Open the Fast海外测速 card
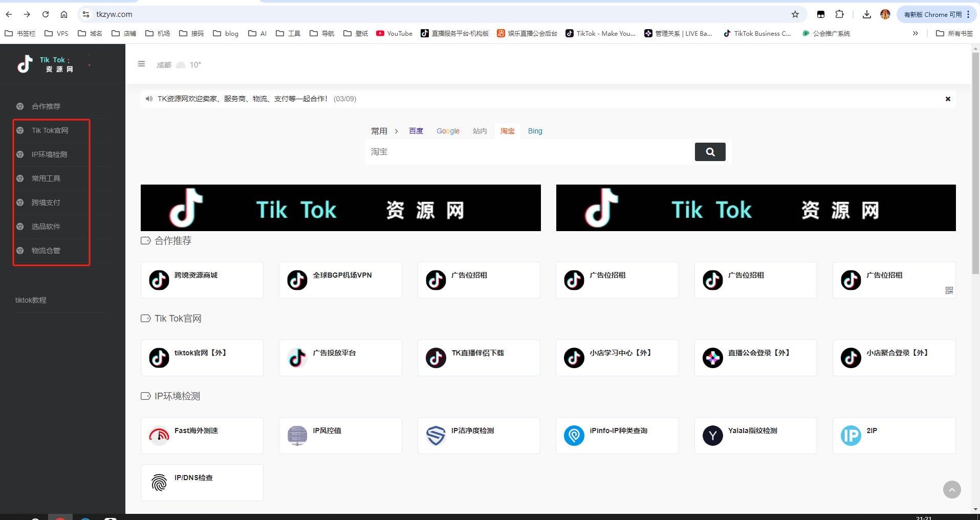Screen dimensions: 980x520 [x=202, y=436]
